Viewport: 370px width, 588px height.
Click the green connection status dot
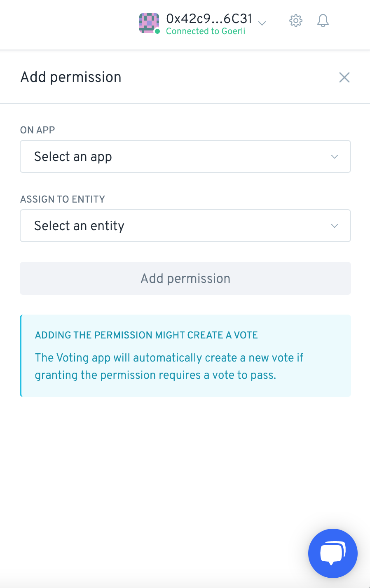157,31
